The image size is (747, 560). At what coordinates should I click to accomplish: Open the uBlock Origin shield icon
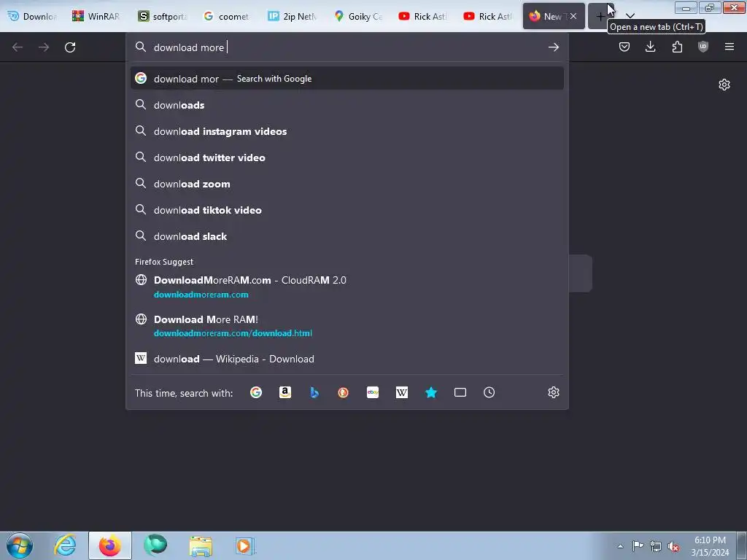pos(703,47)
